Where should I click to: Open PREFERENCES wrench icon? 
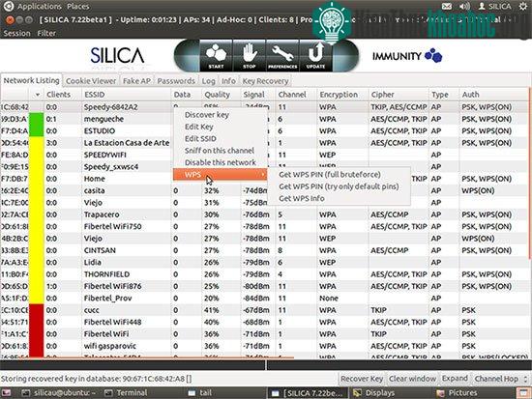click(282, 56)
